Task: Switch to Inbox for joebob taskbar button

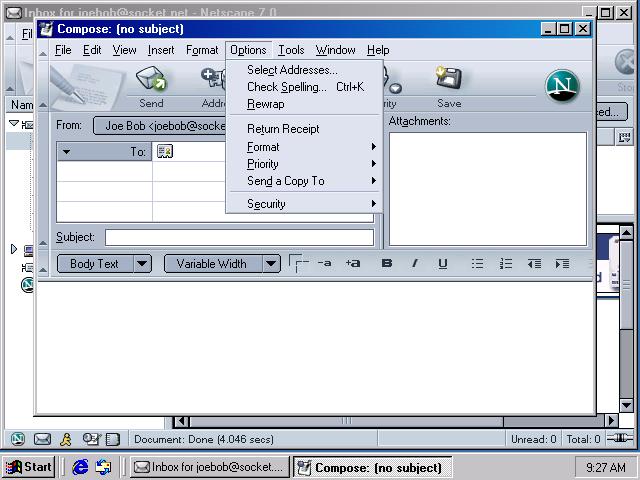Action: pos(209,467)
